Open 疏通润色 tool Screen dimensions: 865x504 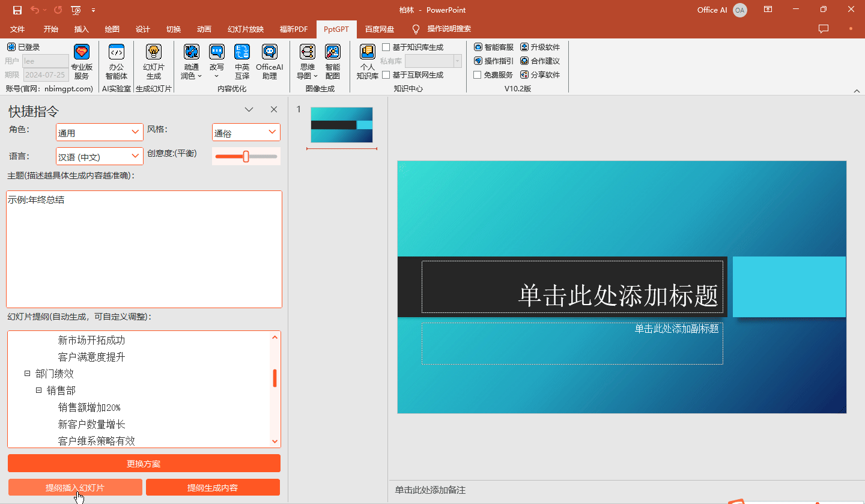191,62
